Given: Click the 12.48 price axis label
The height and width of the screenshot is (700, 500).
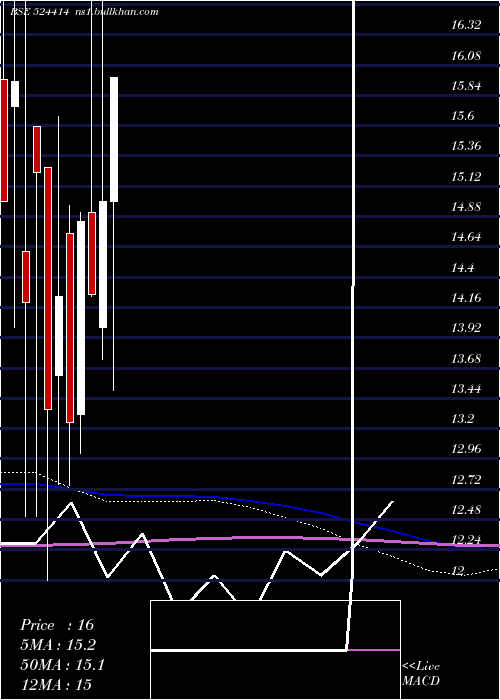Looking at the screenshot, I should point(466,509).
